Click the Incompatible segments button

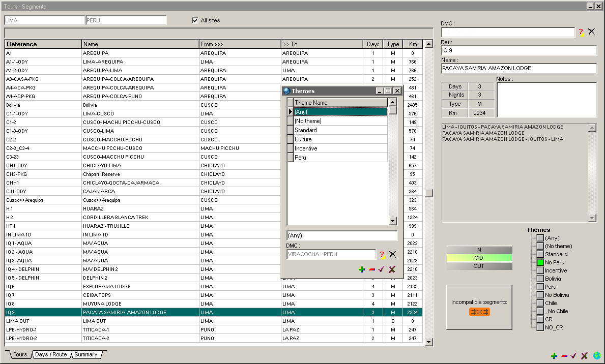click(x=479, y=307)
